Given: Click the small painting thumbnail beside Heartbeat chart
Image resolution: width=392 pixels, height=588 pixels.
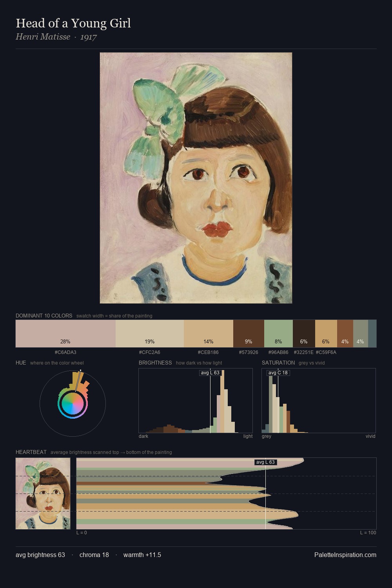Looking at the screenshot, I should click(43, 494).
